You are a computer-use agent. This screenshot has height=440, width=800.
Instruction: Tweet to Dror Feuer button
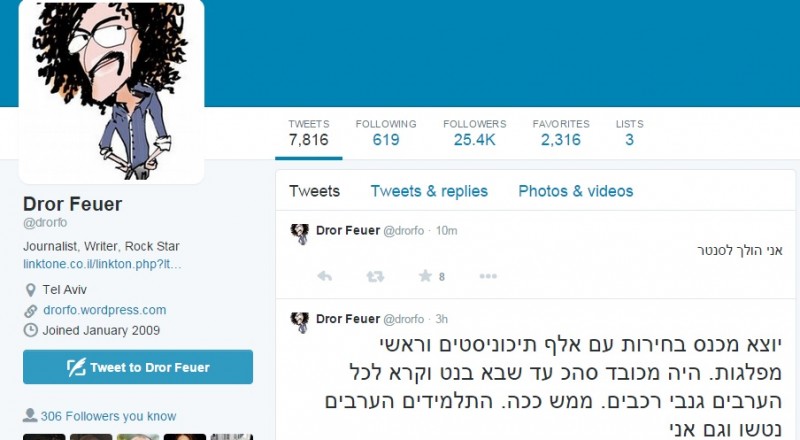(138, 367)
